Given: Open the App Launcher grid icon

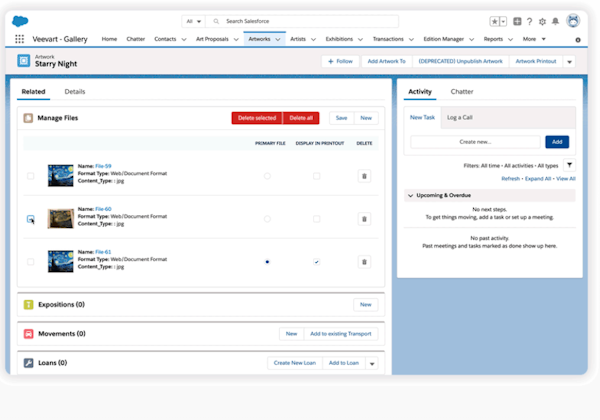Looking at the screenshot, I should tap(20, 39).
